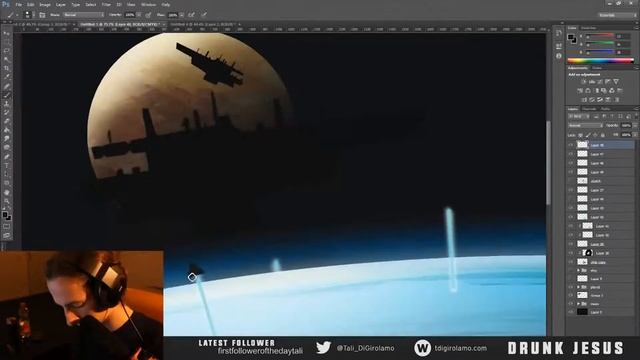The image size is (640, 360).
Task: Open the workspace switcher dropdown
Action: 617,15
